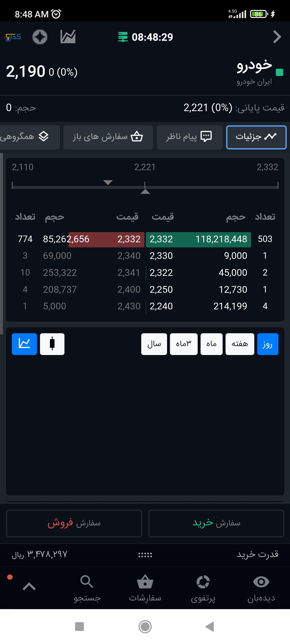Open جستجو search in the bottom navigation
This screenshot has width=290, height=644.
[x=87, y=588]
